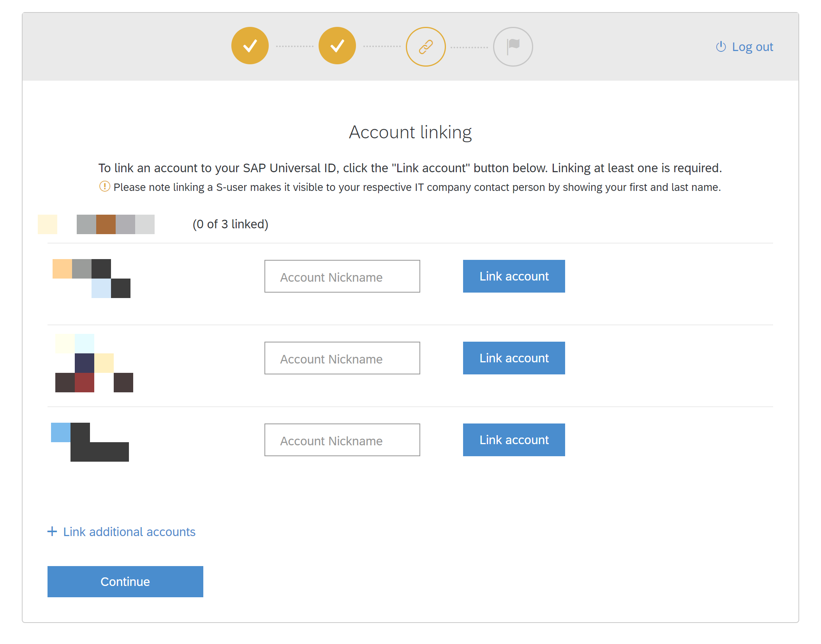Click the plus icon before Link additional accounts
Viewport: 821px width, 644px height.
52,531
